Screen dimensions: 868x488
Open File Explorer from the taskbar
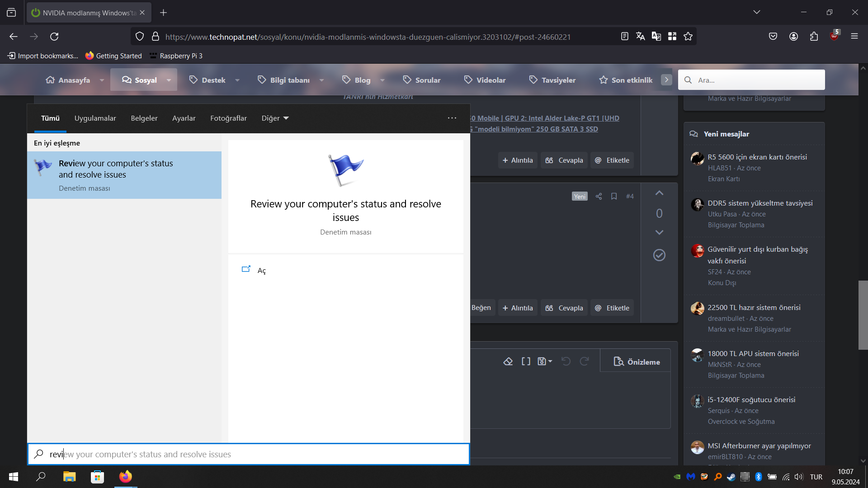coord(69,477)
